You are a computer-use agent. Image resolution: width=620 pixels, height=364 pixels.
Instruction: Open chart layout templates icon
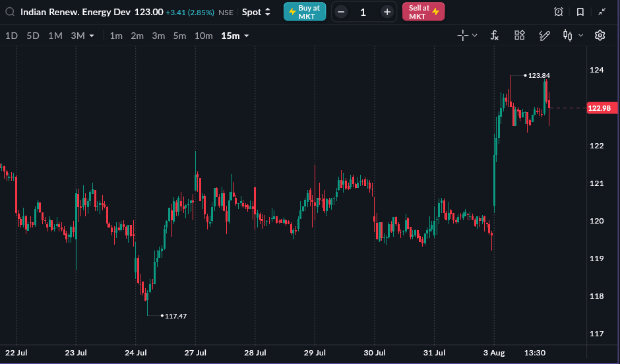click(x=520, y=36)
